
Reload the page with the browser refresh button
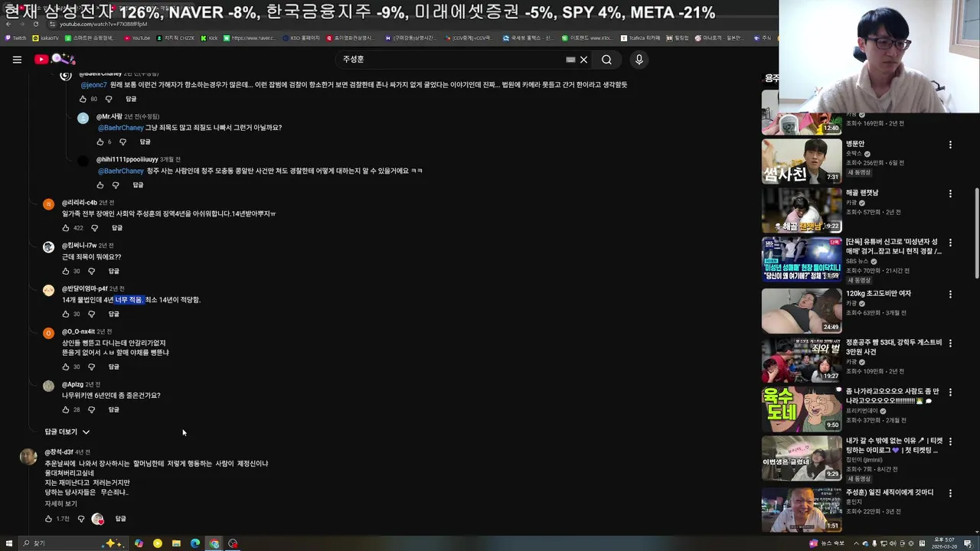coord(35,24)
